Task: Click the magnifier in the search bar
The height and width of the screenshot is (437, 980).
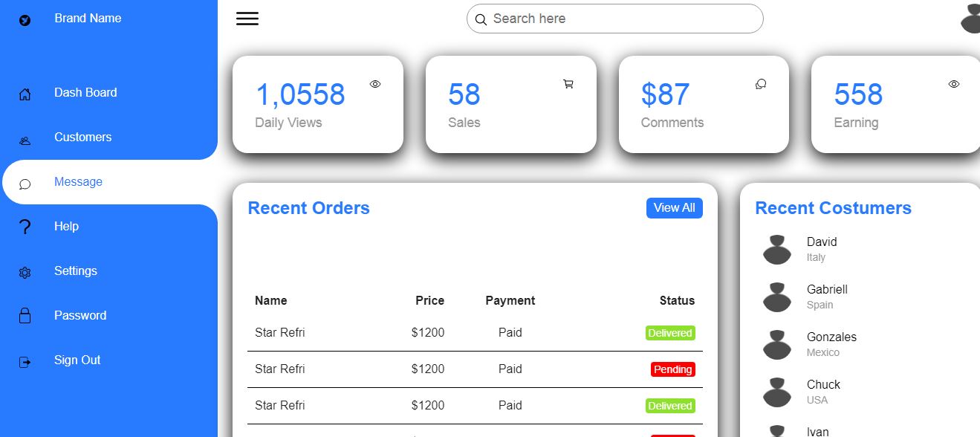Action: point(481,19)
